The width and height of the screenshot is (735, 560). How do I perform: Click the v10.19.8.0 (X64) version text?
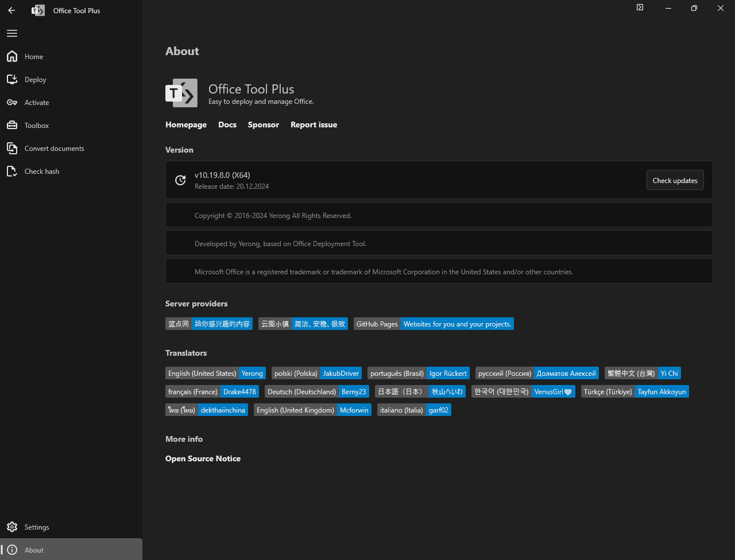222,175
